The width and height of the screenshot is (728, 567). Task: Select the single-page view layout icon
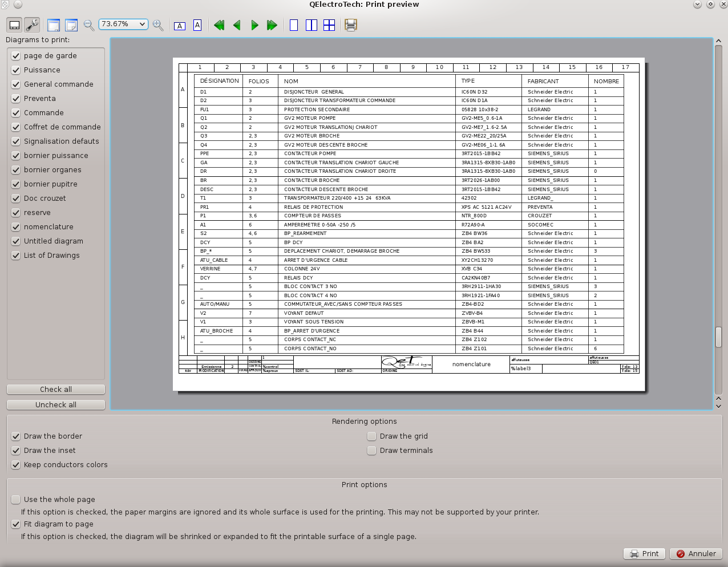tap(293, 25)
